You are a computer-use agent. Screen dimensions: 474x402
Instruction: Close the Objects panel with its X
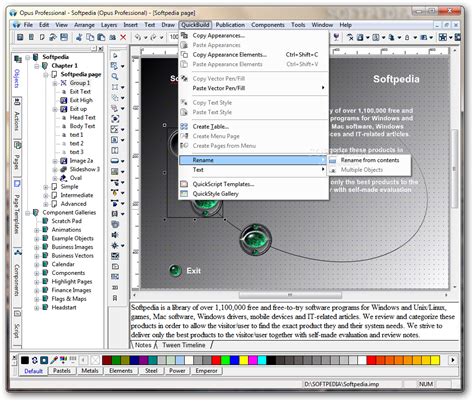click(100, 49)
